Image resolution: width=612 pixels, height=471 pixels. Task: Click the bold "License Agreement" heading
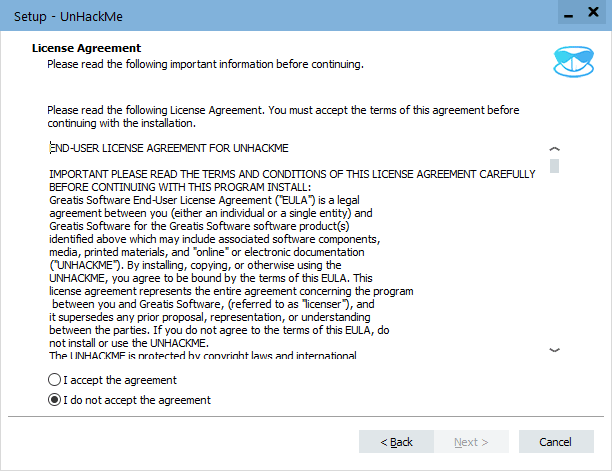[x=86, y=48]
